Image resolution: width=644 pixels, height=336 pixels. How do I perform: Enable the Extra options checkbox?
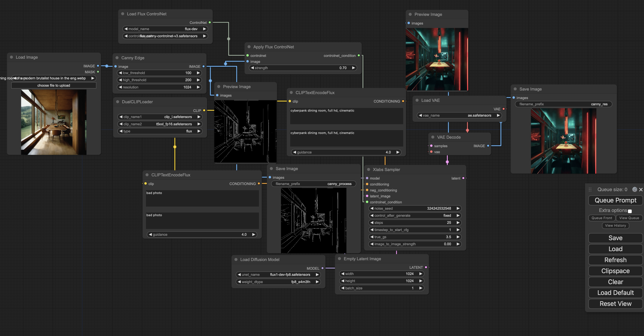630,211
